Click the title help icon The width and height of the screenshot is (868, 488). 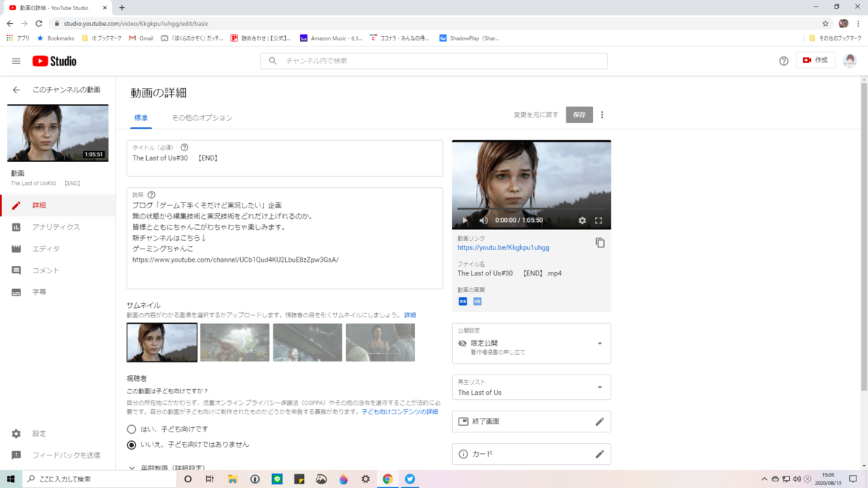click(184, 147)
